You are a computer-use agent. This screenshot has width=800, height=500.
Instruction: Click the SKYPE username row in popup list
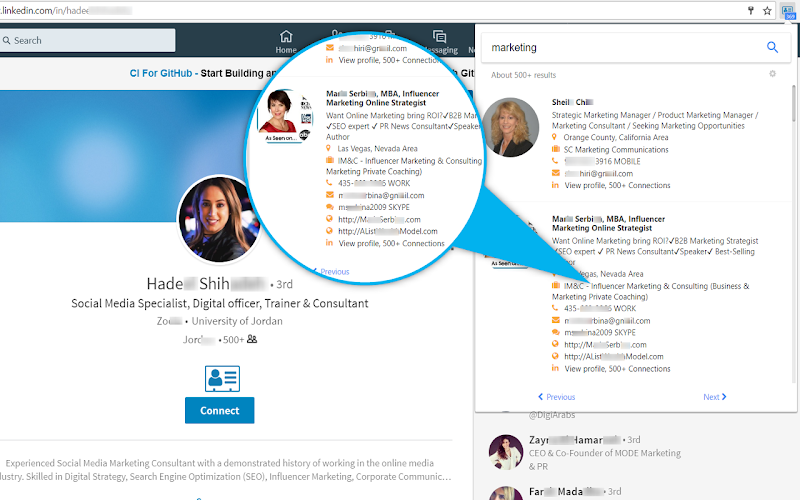click(599, 333)
